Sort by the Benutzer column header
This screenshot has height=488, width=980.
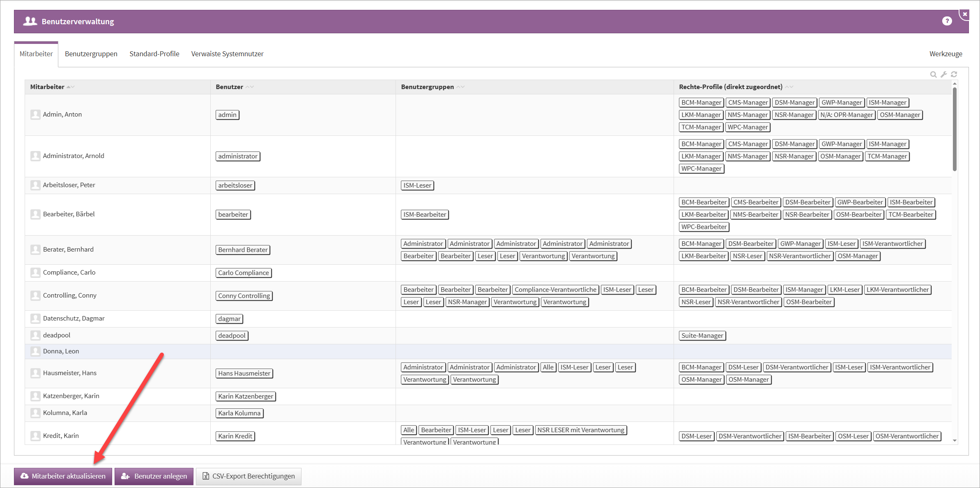pyautogui.click(x=230, y=87)
